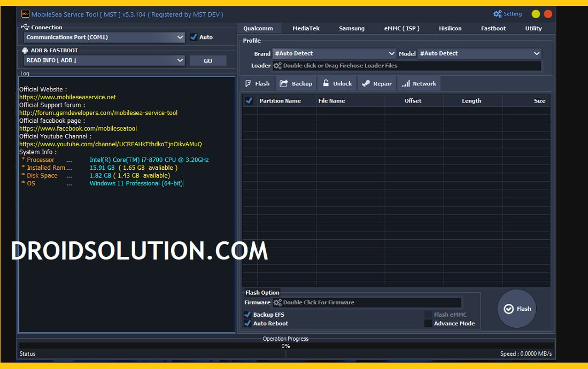Toggle the Auto port detection checkbox

tap(194, 37)
